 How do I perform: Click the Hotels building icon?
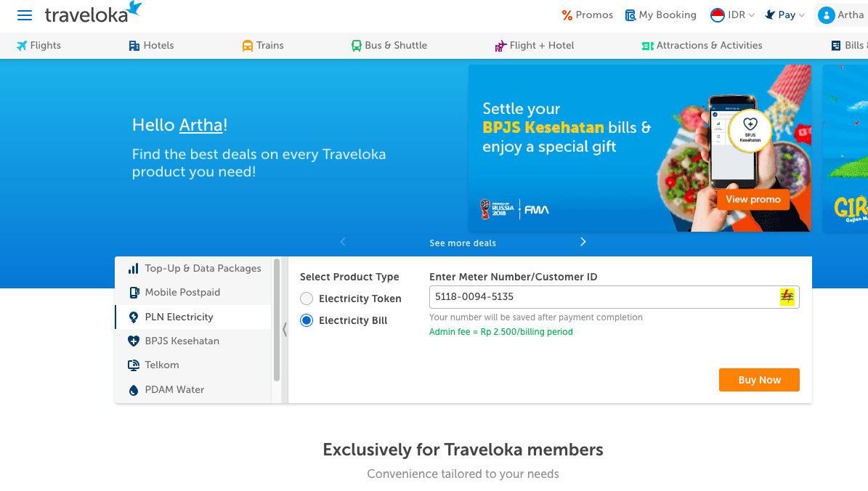tap(134, 46)
